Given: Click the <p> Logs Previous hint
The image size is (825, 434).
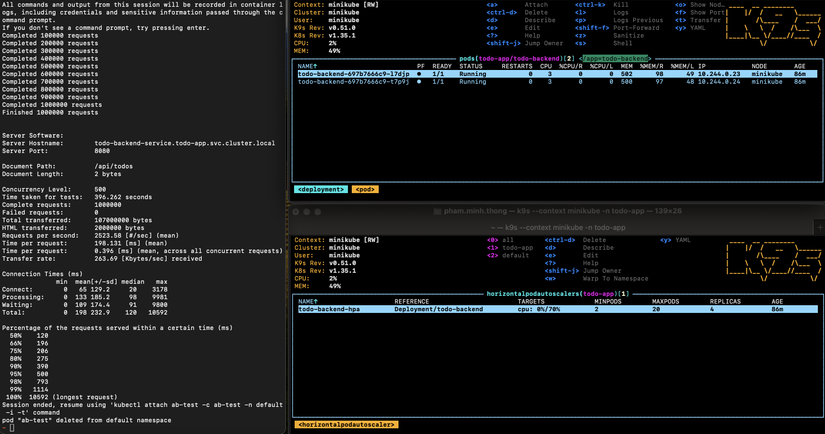Looking at the screenshot, I should tap(619, 20).
